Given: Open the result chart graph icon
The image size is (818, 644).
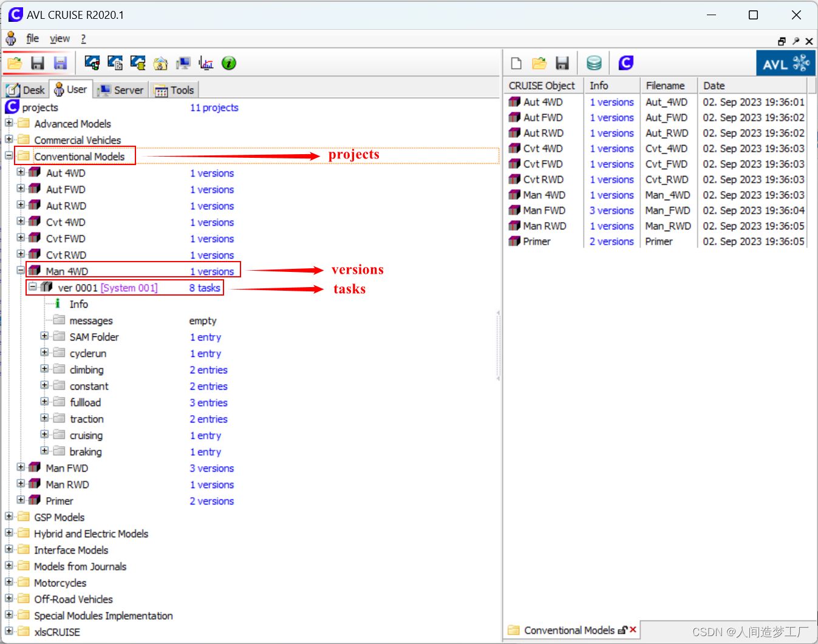Looking at the screenshot, I should click(206, 63).
